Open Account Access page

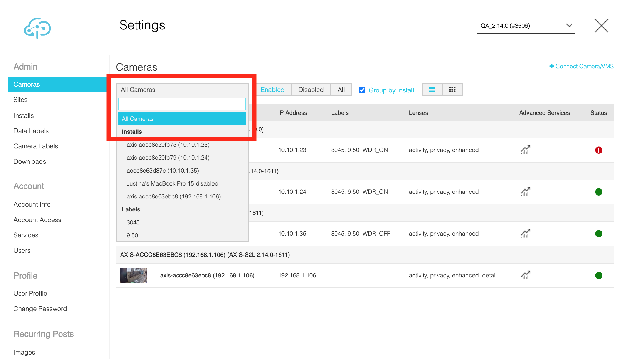coord(37,220)
